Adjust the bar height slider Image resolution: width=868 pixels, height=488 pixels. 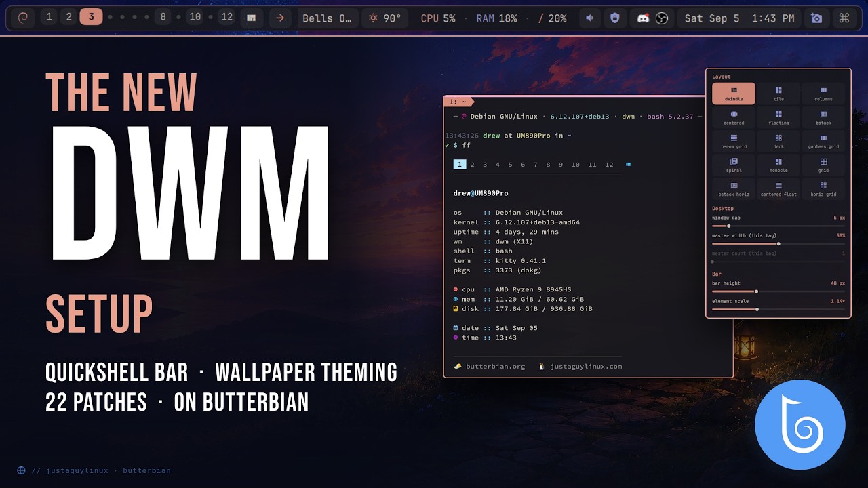pyautogui.click(x=778, y=291)
